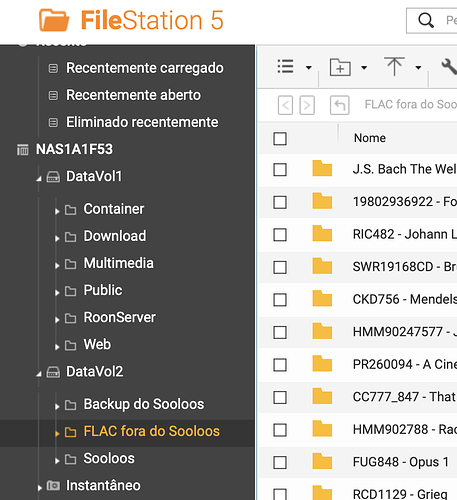Open the view mode dropdown arrow
Image resolution: width=457 pixels, height=500 pixels.
point(309,68)
